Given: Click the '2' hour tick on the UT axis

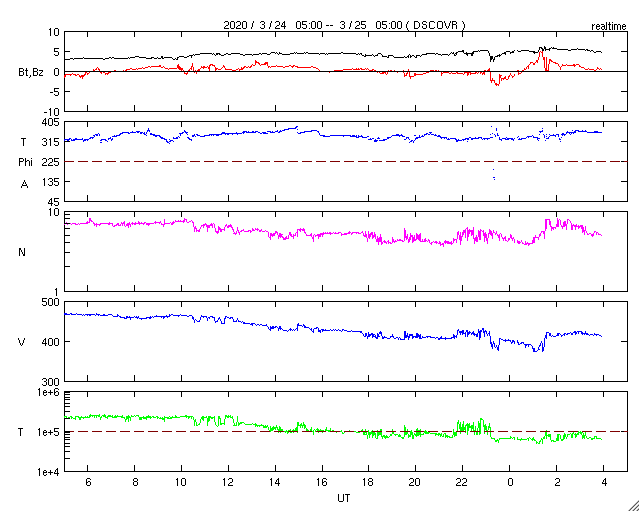Looking at the screenshot, I should click(557, 483).
